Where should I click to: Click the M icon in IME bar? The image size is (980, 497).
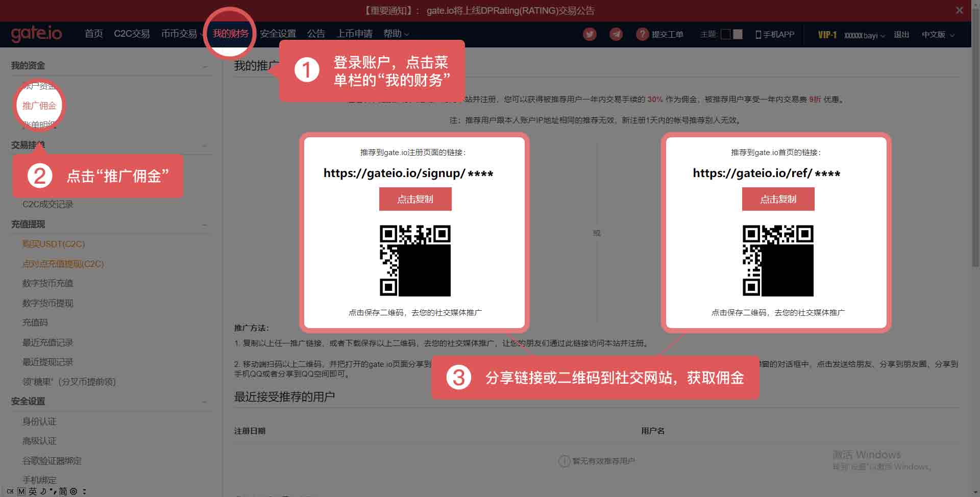(x=21, y=491)
